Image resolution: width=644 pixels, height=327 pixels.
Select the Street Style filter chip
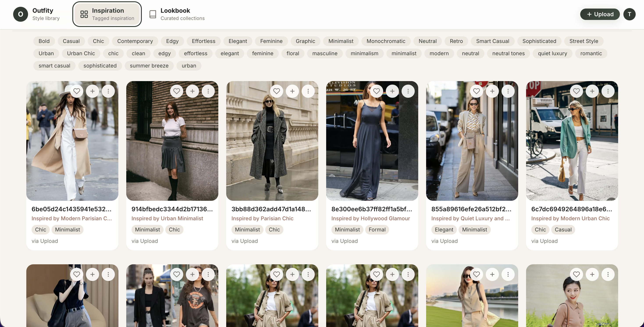click(584, 41)
